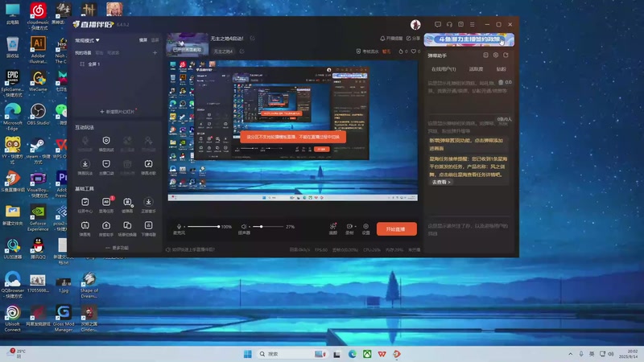This screenshot has height=362, width=644.
Task: Open the 读弹幕 danmaku reader tool
Action: [127, 202]
